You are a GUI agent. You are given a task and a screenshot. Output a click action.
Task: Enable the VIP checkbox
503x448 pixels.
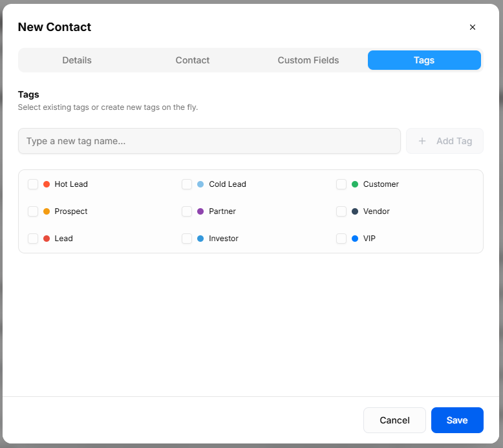point(341,239)
